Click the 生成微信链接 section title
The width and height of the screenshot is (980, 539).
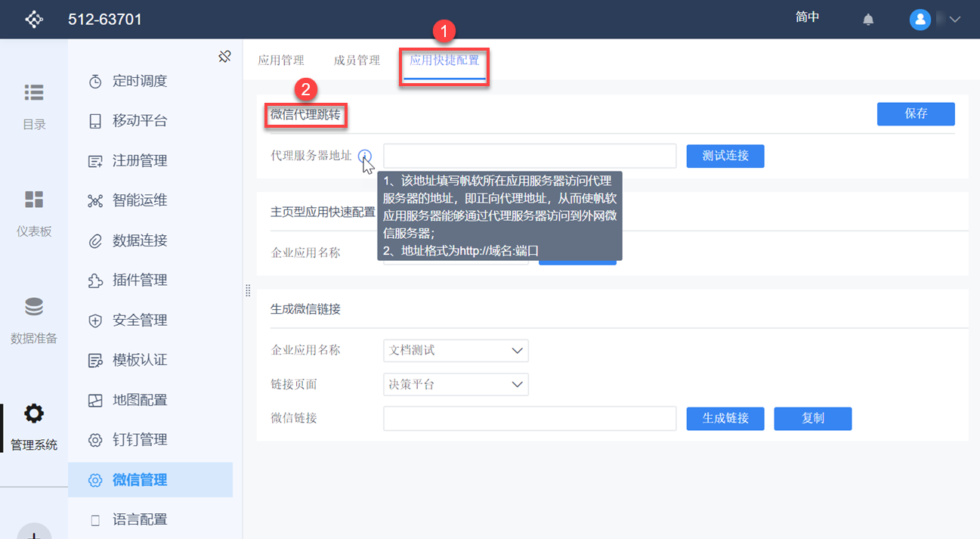(305, 309)
